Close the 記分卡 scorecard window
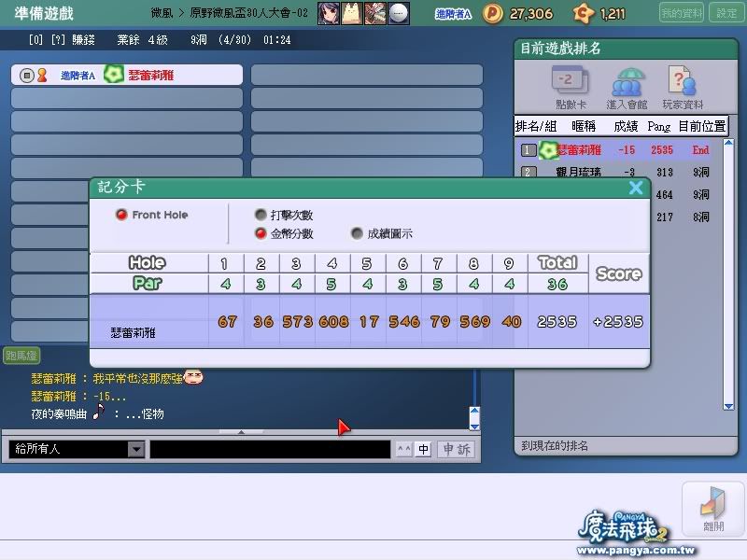This screenshot has width=747, height=560. 636,188
